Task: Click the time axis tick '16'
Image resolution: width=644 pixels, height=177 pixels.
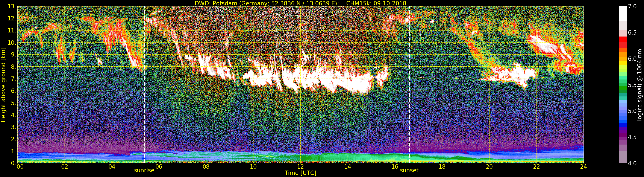Action: (x=395, y=166)
